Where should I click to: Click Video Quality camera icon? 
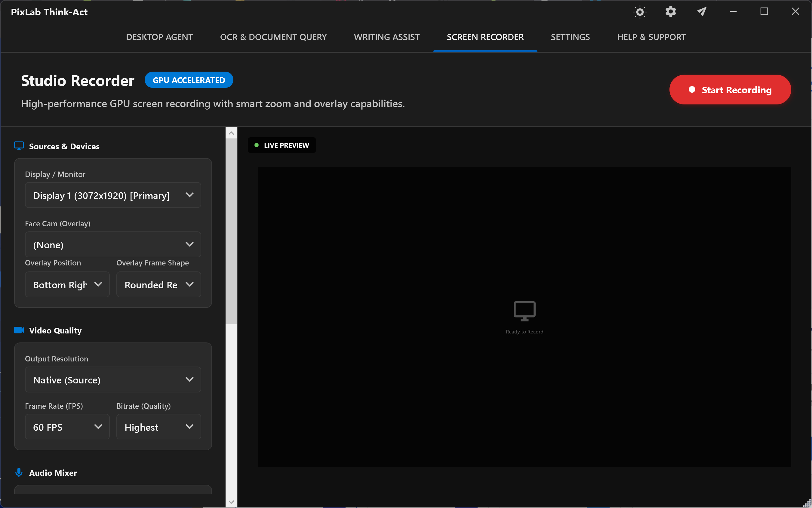tap(19, 330)
